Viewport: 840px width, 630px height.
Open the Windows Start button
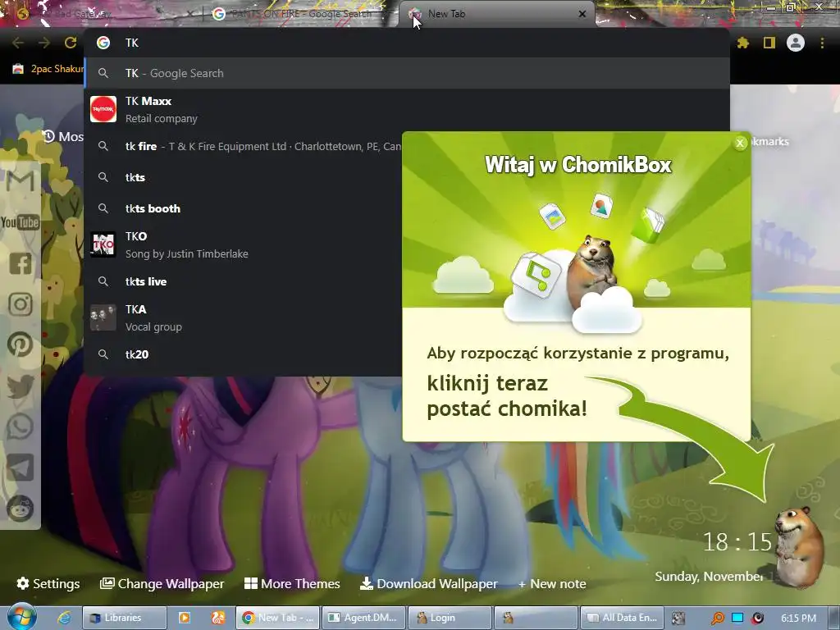point(22,617)
